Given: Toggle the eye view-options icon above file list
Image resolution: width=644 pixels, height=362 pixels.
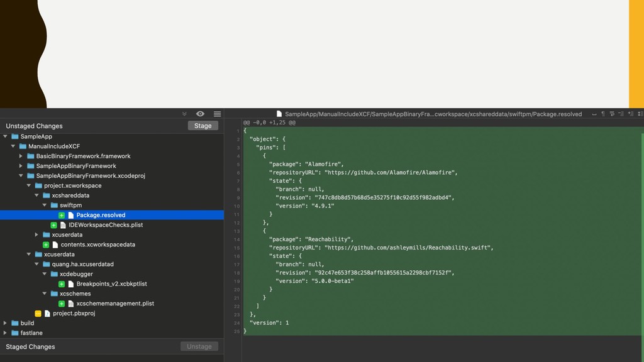Looking at the screenshot, I should pyautogui.click(x=200, y=114).
